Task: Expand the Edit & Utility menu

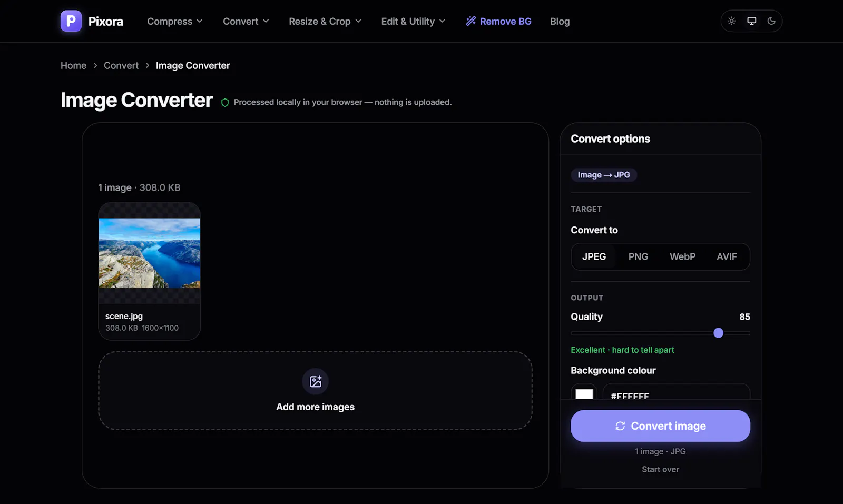Action: (x=414, y=21)
